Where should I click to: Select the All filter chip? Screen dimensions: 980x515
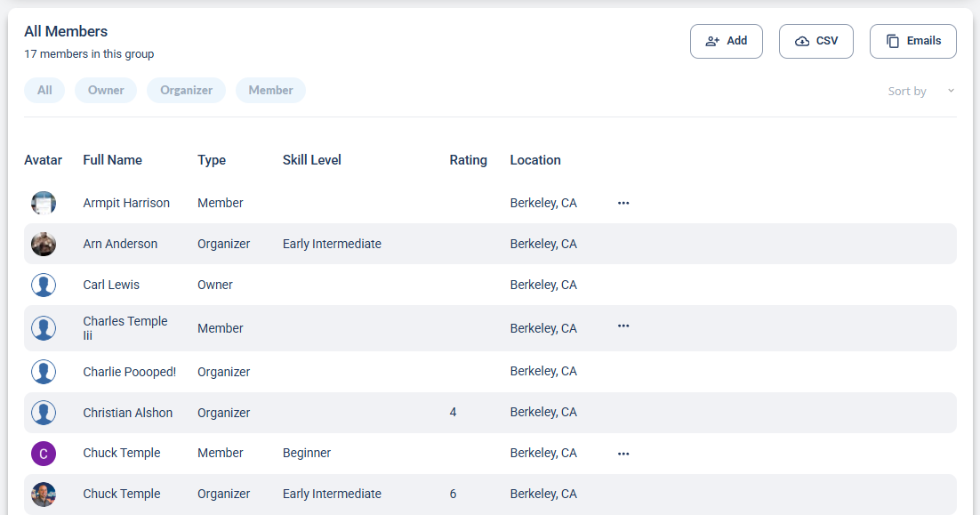[x=44, y=90]
